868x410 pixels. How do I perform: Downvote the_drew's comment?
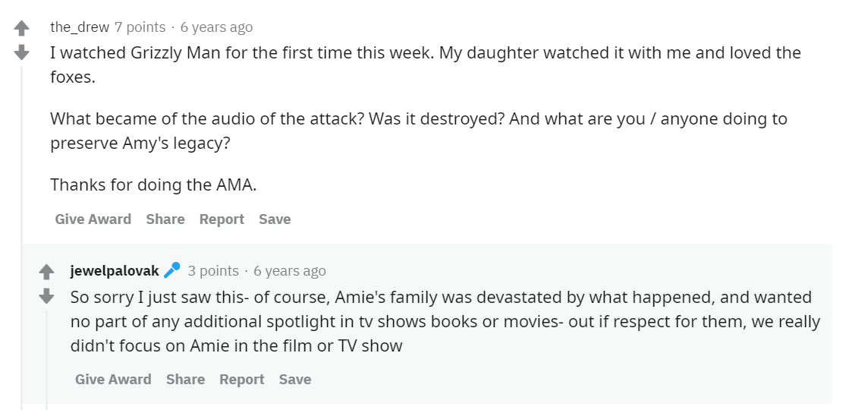(22, 52)
